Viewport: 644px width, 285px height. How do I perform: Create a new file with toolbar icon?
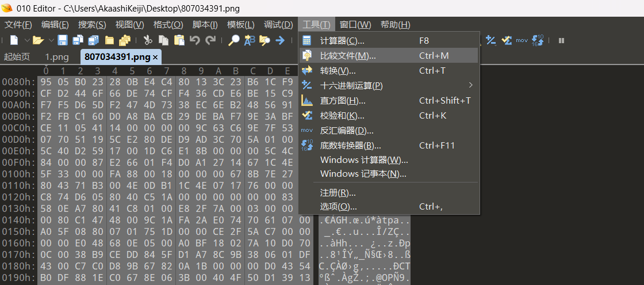coord(14,40)
